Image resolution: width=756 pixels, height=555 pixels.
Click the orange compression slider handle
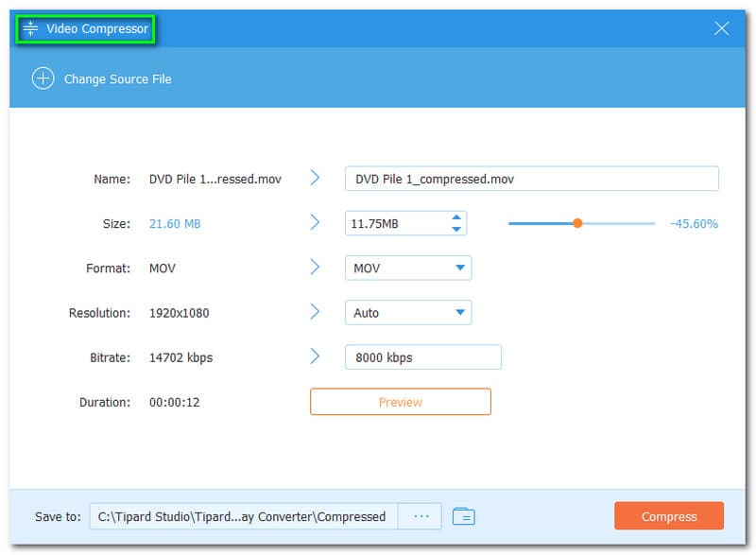pyautogui.click(x=576, y=223)
